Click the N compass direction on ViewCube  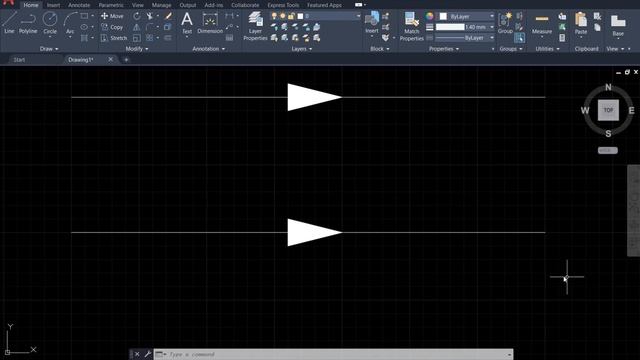[x=608, y=87]
